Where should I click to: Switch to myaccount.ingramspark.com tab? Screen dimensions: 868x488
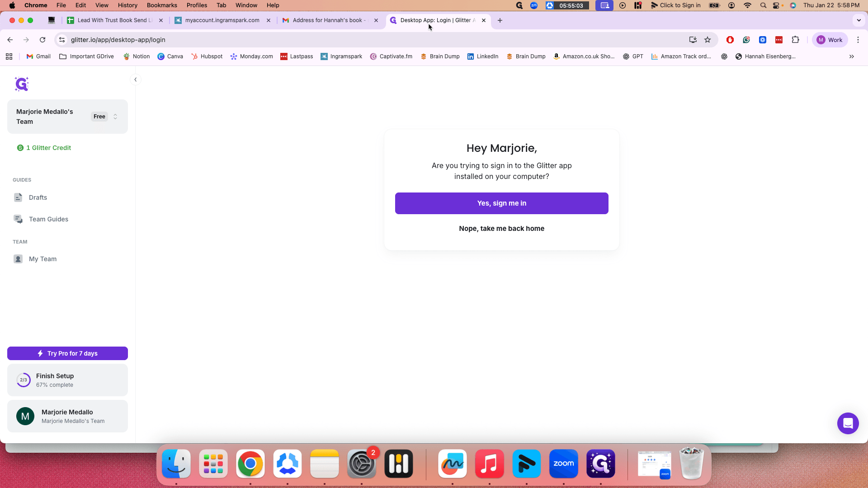point(222,20)
